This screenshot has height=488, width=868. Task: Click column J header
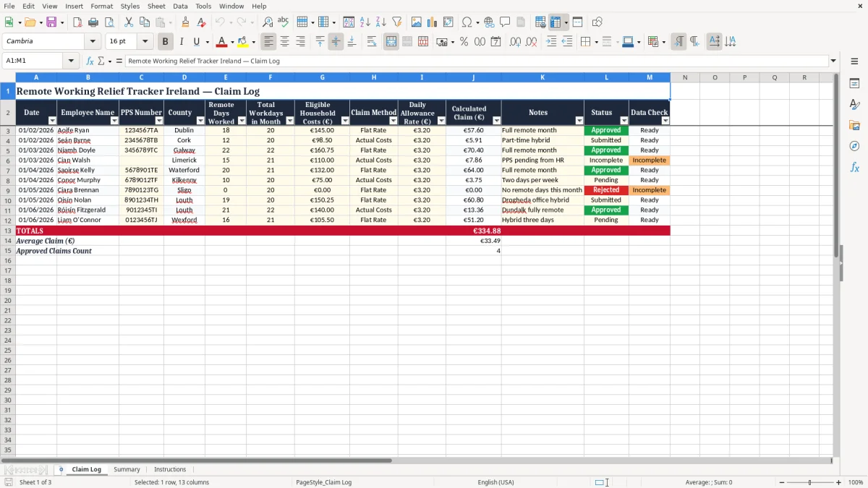point(474,77)
